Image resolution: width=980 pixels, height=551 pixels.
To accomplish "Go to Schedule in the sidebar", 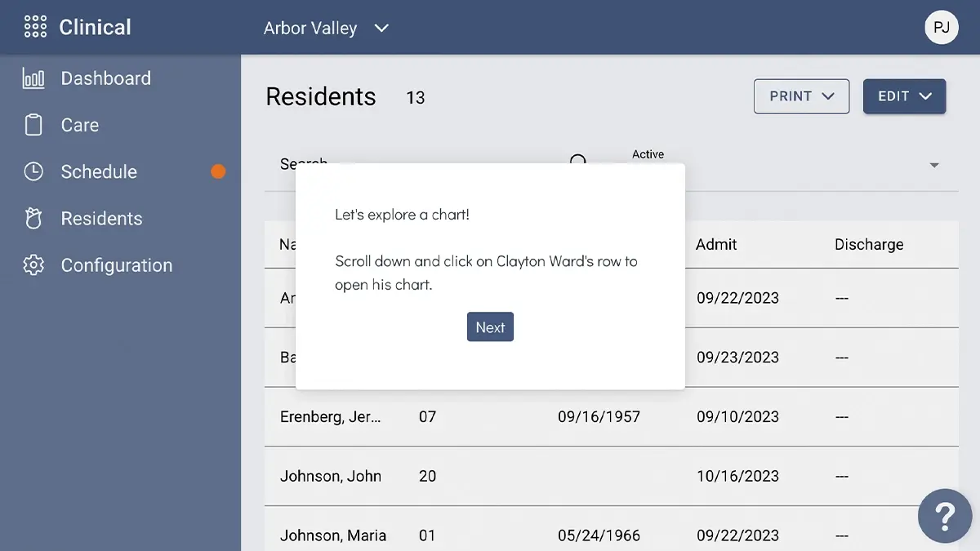I will pos(99,171).
